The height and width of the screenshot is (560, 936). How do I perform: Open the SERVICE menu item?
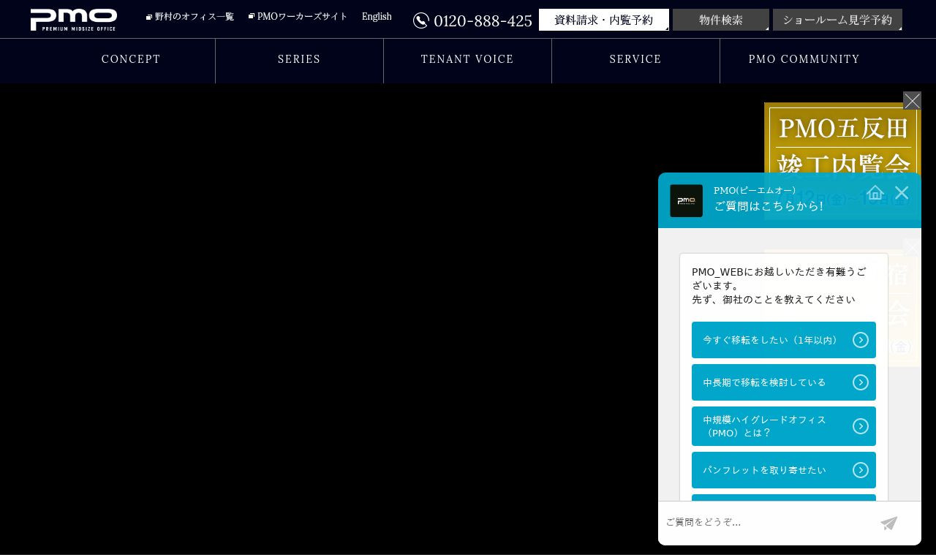tap(635, 59)
